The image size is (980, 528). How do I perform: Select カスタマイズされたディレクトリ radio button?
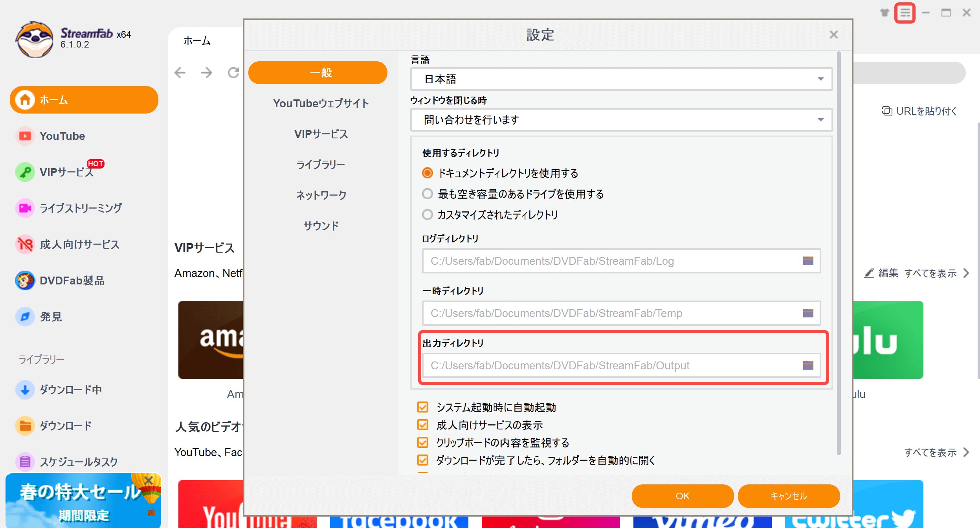tap(427, 214)
